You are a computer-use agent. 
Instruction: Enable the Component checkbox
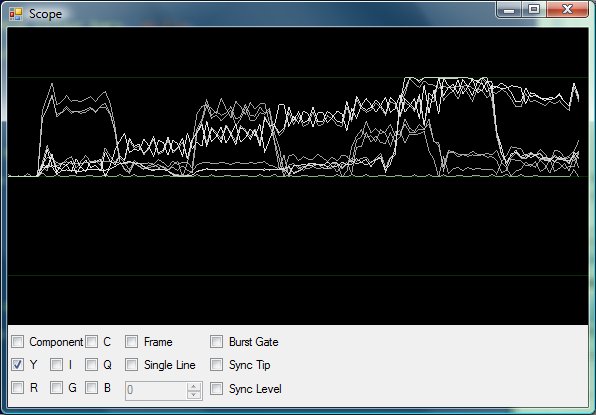(17, 342)
